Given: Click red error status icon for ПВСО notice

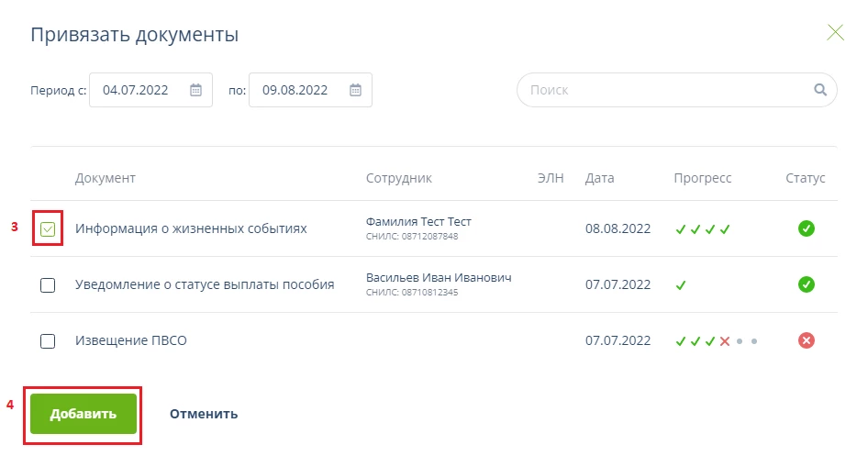Looking at the screenshot, I should coord(807,340).
